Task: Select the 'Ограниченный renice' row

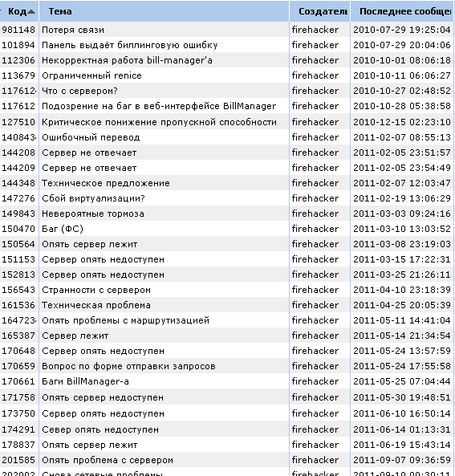Action: click(227, 75)
